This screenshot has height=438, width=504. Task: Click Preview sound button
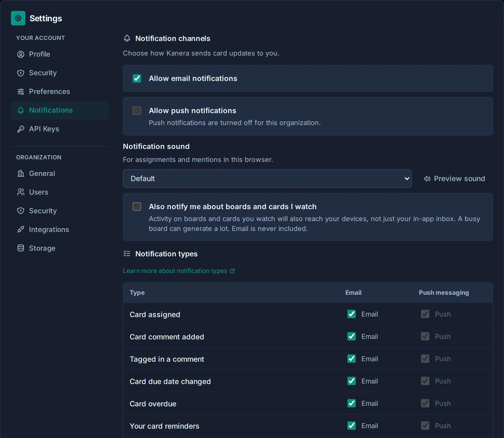(454, 179)
